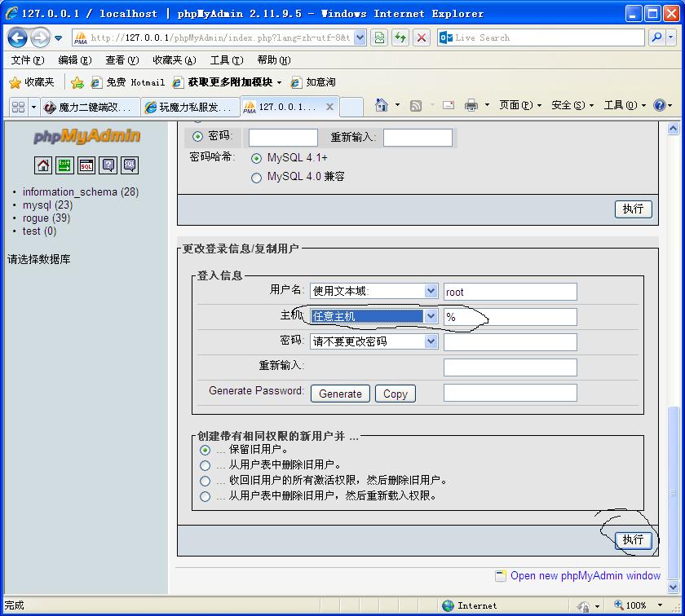This screenshot has height=616, width=685.
Task: Select the 从用户表中删除旧用户。 radio option
Action: pyautogui.click(x=205, y=465)
